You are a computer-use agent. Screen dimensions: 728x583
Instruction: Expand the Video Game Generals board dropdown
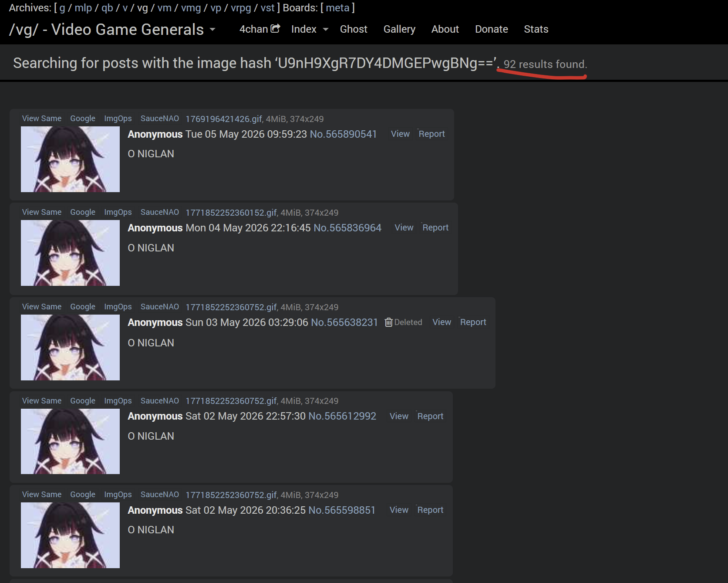[x=212, y=30]
